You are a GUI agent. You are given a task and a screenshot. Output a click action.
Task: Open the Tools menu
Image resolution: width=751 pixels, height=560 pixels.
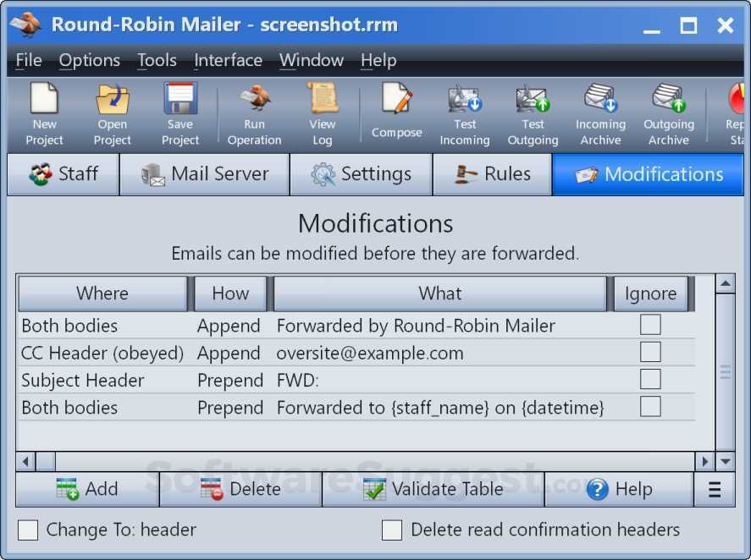click(157, 60)
